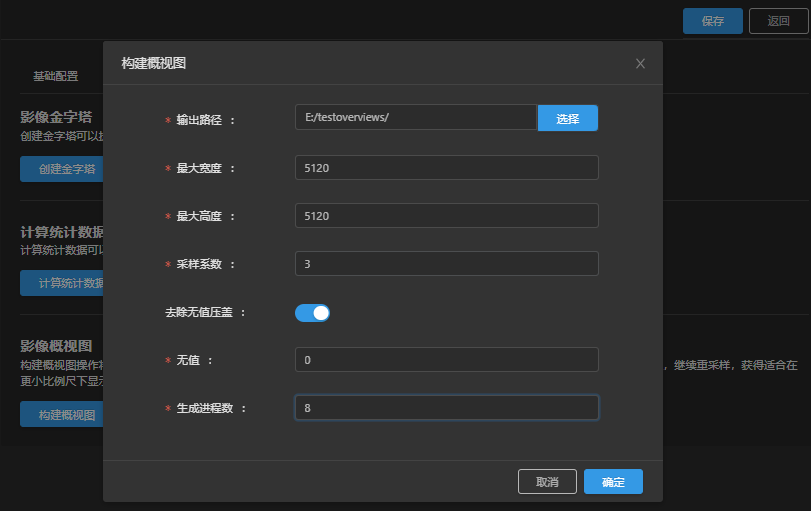Switch to the 基础配置 tab
The image size is (811, 511).
(x=56, y=76)
